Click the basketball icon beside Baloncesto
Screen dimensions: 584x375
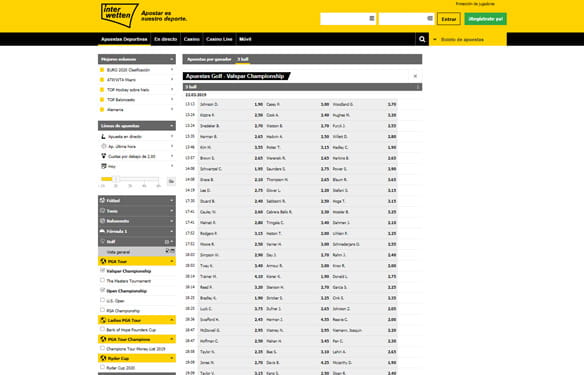102,221
